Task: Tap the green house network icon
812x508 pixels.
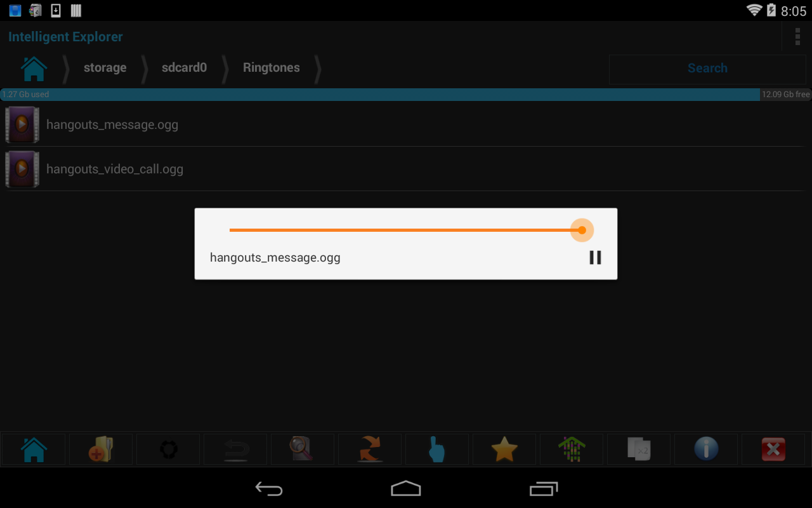Action: [572, 450]
